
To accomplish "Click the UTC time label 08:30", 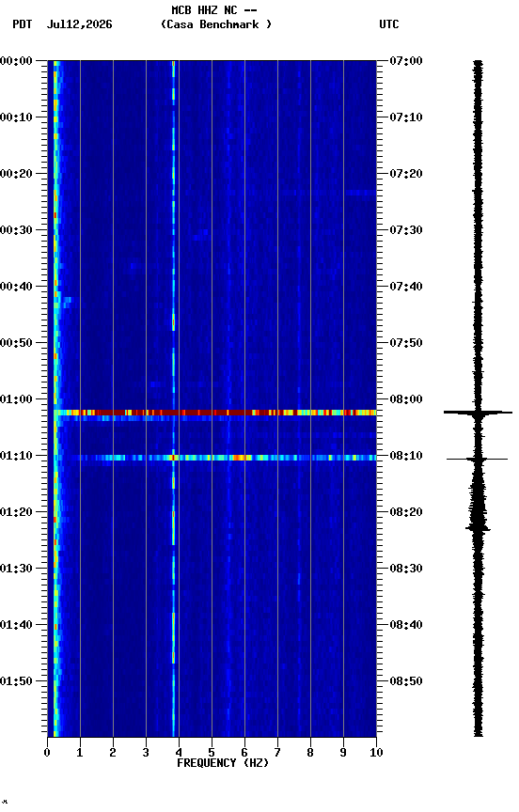I will pos(406,569).
